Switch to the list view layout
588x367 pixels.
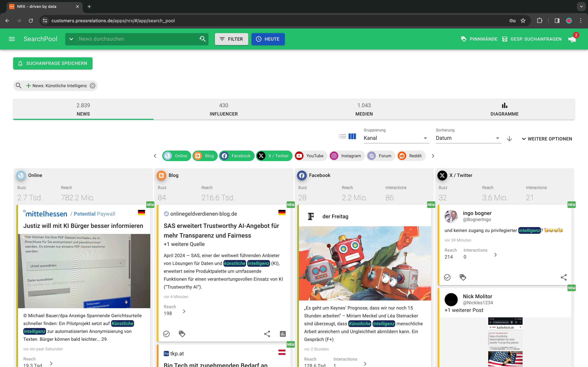342,136
